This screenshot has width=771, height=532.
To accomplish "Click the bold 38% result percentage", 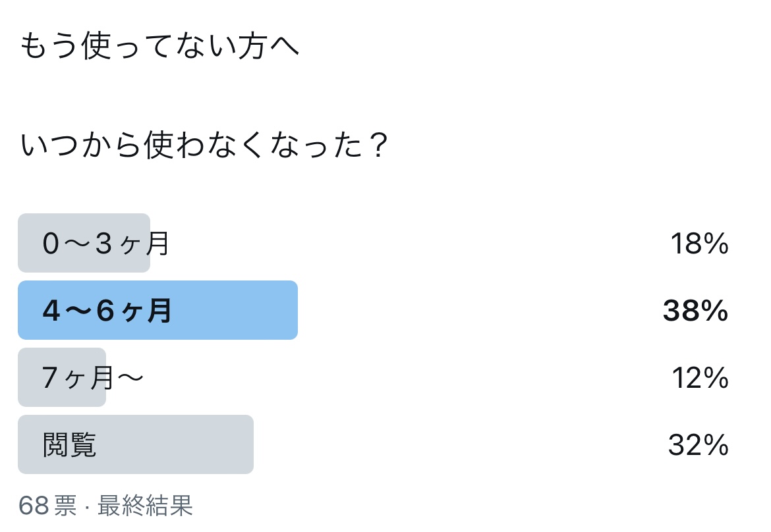I will pos(695,311).
